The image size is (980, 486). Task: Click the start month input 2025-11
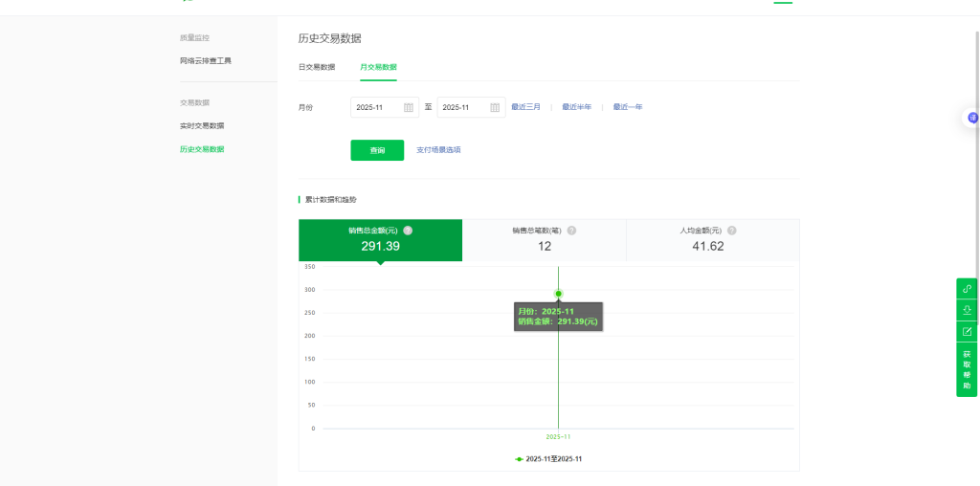[x=385, y=107]
